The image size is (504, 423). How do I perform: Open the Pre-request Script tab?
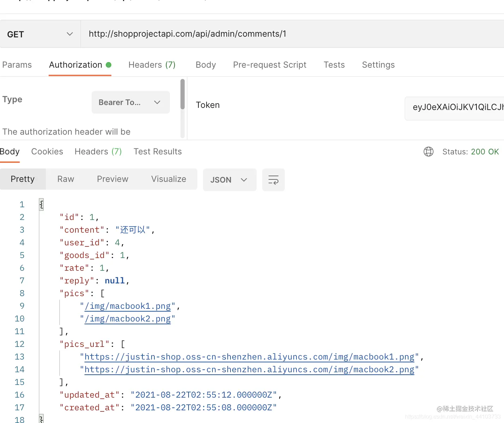click(270, 65)
